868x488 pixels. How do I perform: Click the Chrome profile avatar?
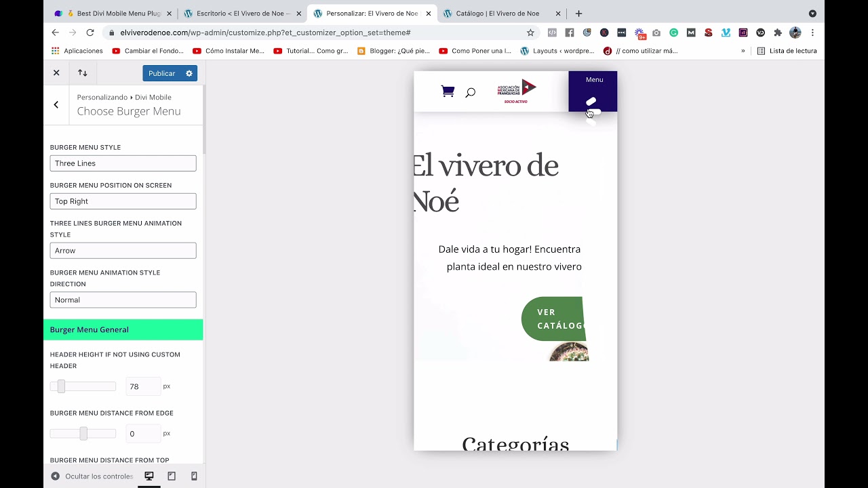(795, 33)
